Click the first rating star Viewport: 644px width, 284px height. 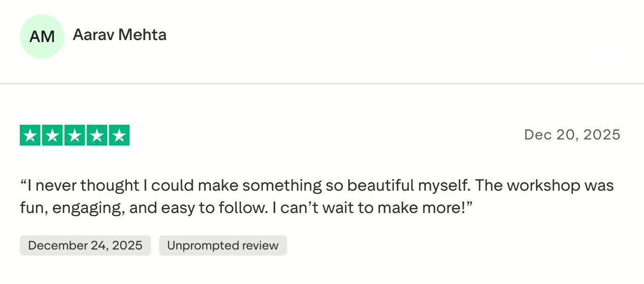tap(30, 135)
